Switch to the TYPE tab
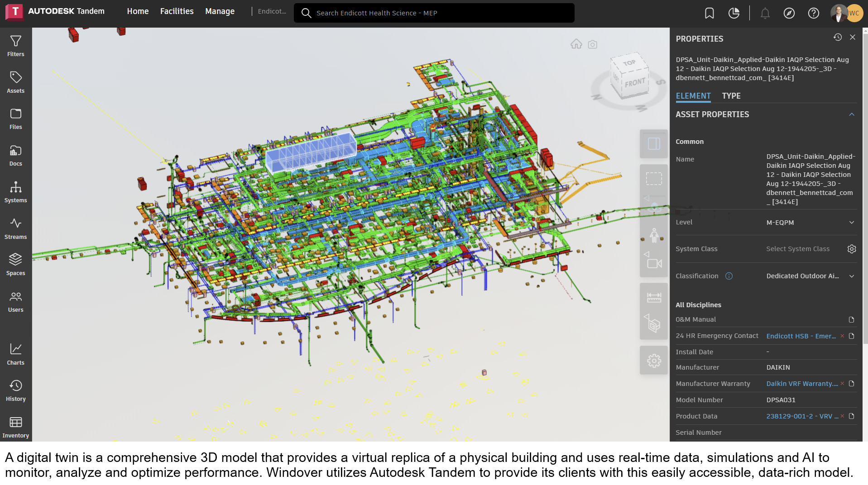Image resolution: width=868 pixels, height=485 pixels. click(731, 96)
